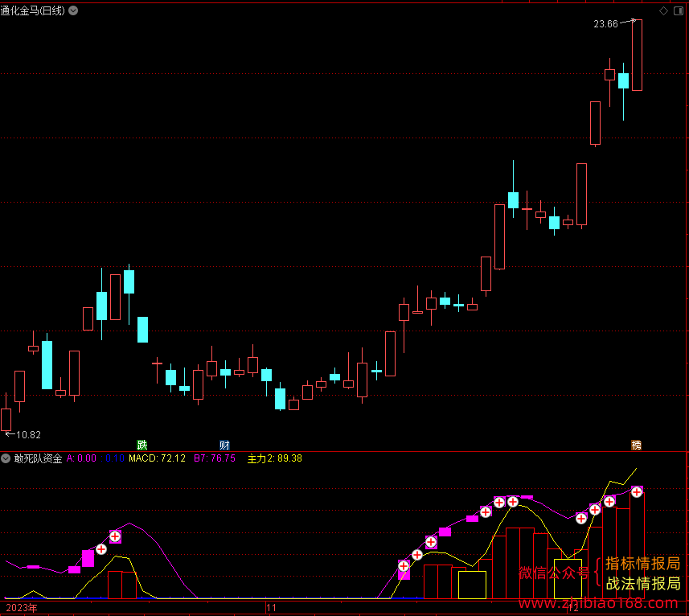Open the orange 榜 event marker
689x616 pixels.
(636, 445)
